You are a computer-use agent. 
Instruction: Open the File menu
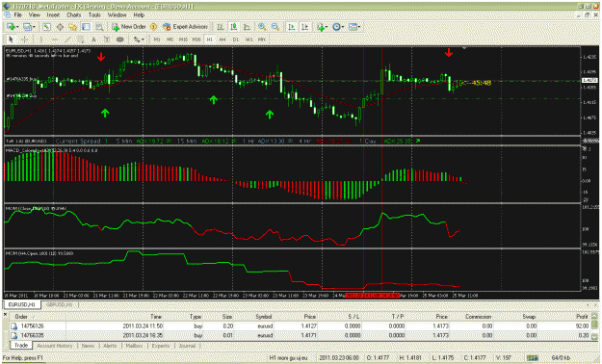(17, 15)
